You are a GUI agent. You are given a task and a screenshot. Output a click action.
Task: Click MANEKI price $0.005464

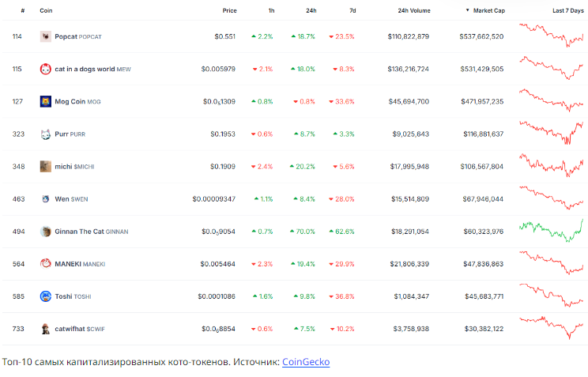218,264
